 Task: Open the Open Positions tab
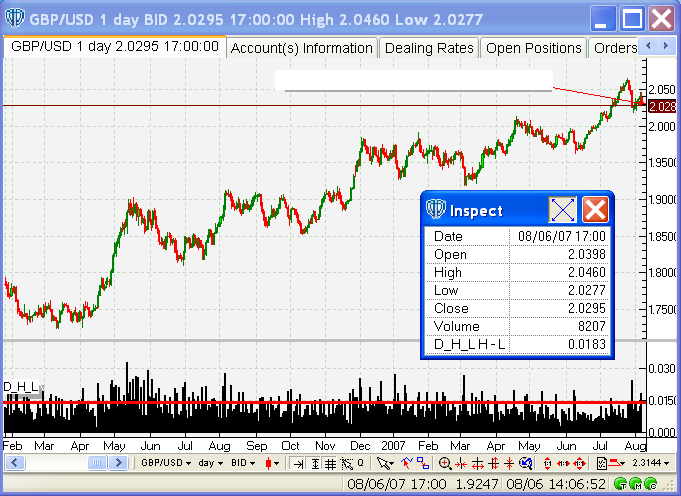534,48
